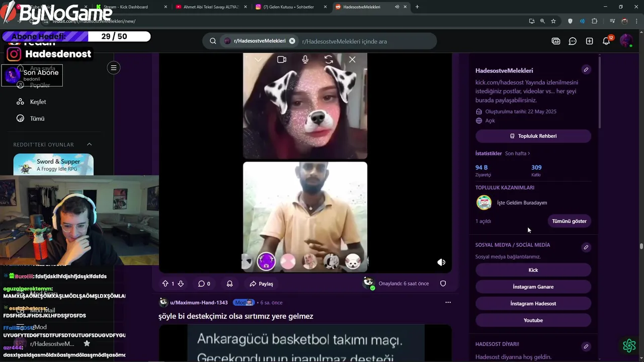The image size is (644, 362).
Task: Toggle sound on the video post
Action: coord(441,262)
